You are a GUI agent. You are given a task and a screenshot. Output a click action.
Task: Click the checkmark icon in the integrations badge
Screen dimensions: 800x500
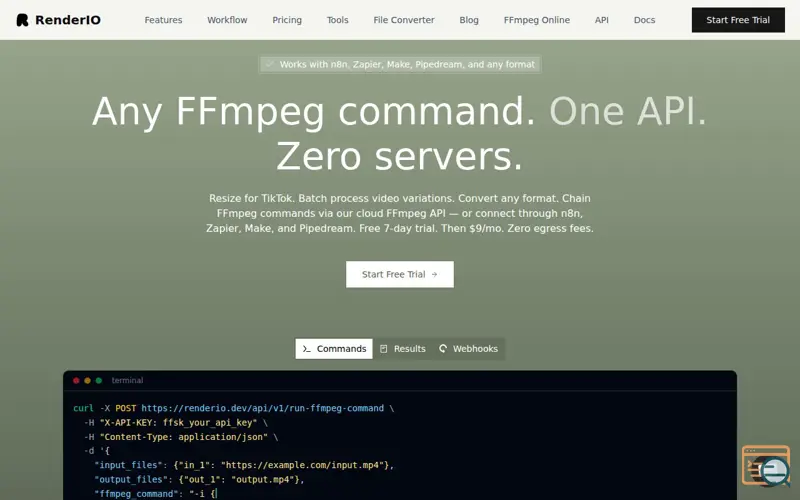270,64
